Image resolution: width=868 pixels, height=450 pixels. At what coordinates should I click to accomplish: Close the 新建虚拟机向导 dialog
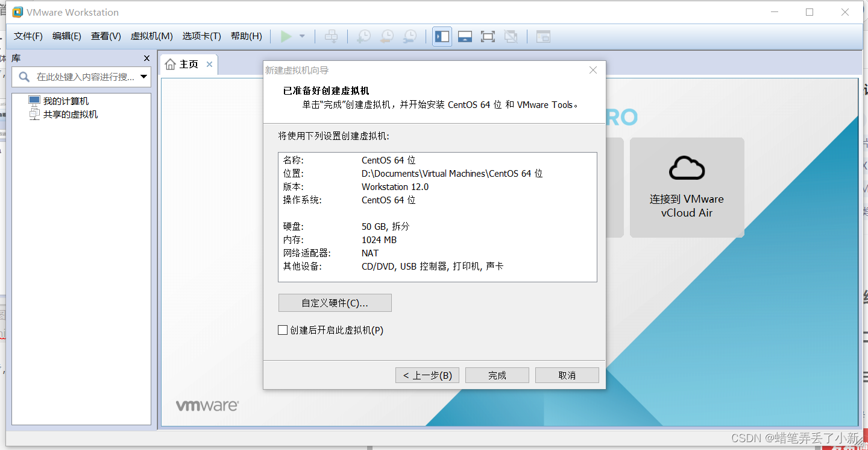tap(593, 70)
